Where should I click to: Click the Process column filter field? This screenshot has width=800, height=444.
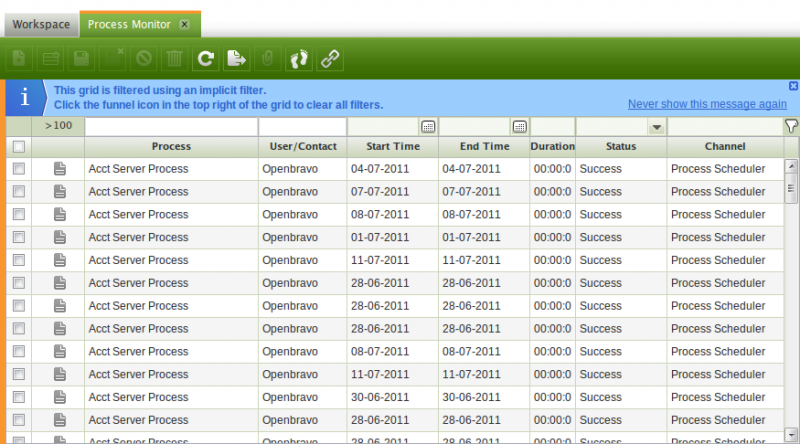[171, 127]
